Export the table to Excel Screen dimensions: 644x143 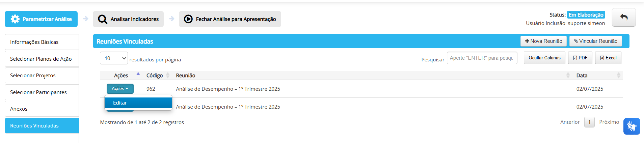(608, 58)
